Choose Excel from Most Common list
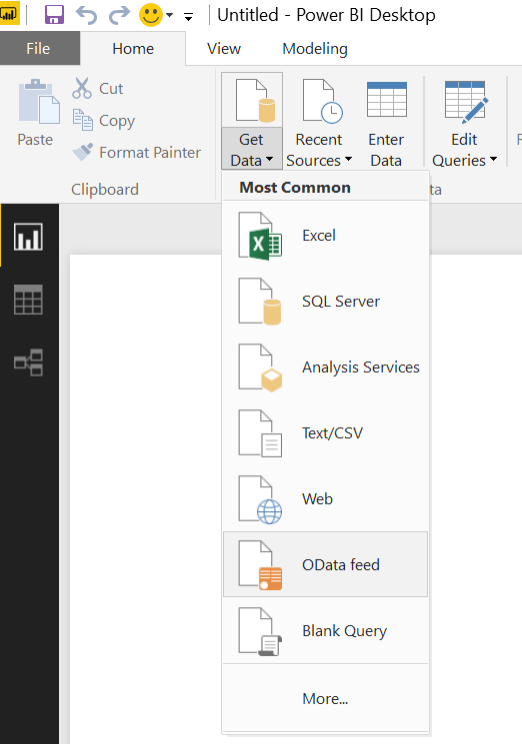The image size is (522, 744). coord(326,235)
